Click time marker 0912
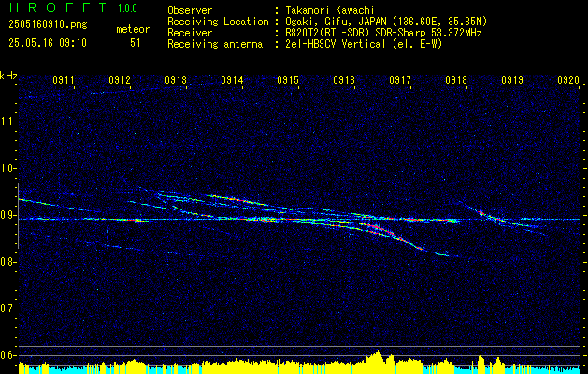Screen dimensions: 588x374 pos(120,79)
